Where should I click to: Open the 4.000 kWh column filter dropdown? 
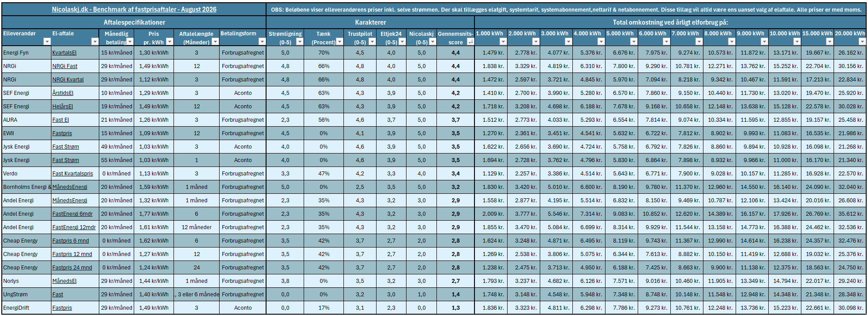click(601, 42)
